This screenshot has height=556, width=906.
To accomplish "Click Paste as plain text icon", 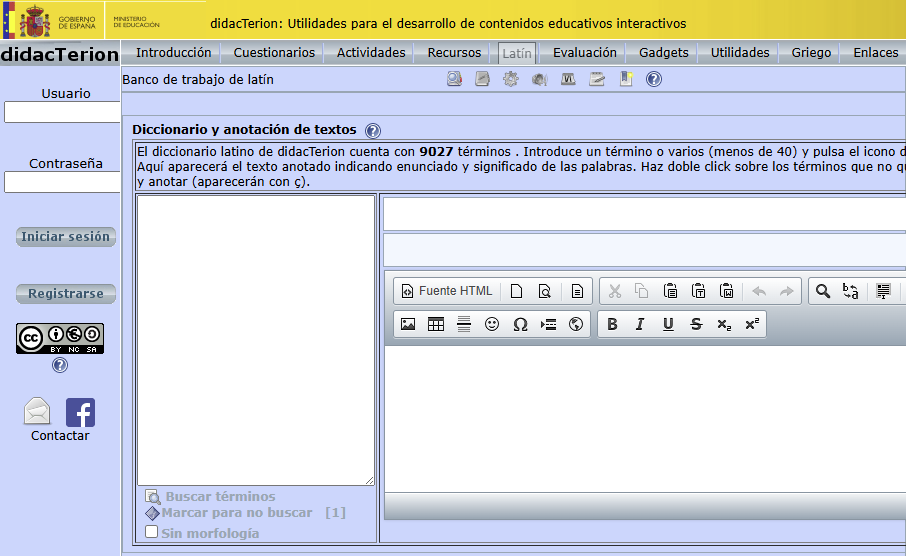I will point(699,291).
